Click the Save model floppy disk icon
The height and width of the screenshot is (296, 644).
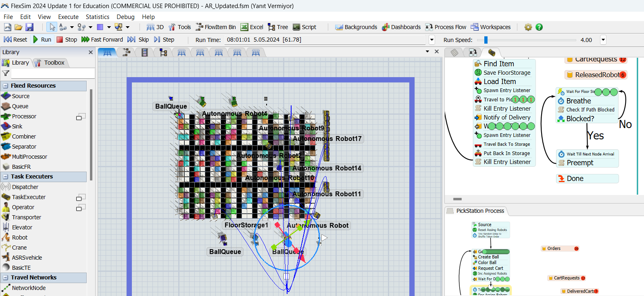coord(29,27)
